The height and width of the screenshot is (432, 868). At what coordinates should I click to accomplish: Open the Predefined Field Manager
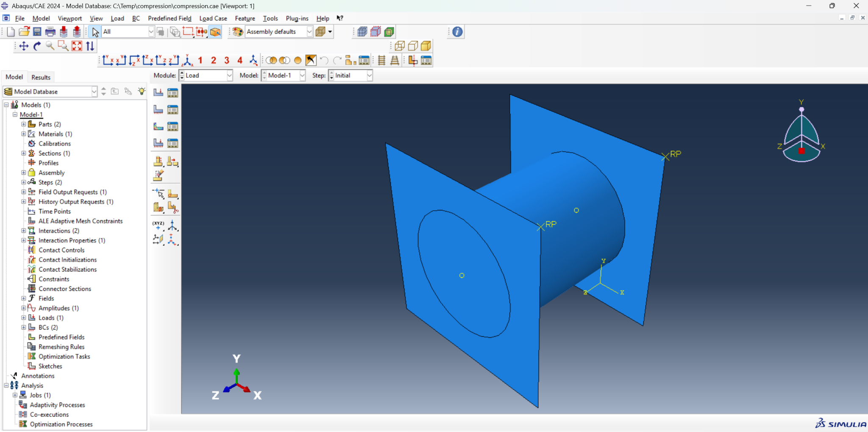tap(172, 126)
